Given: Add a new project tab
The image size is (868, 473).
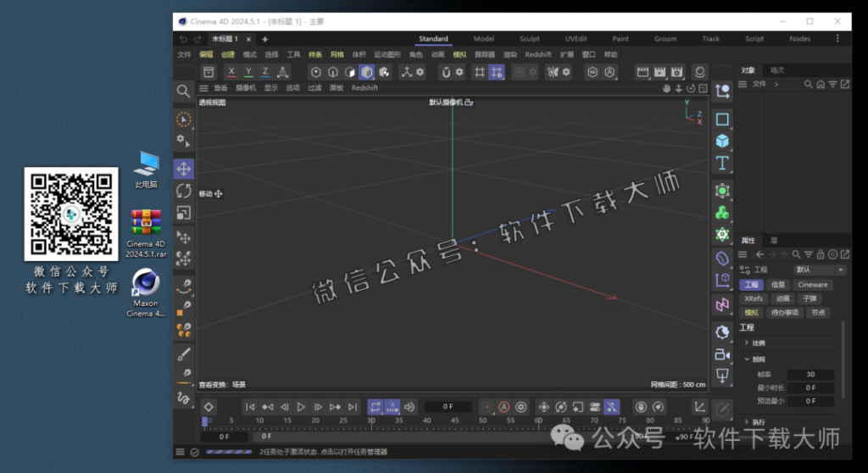Looking at the screenshot, I should [x=264, y=39].
